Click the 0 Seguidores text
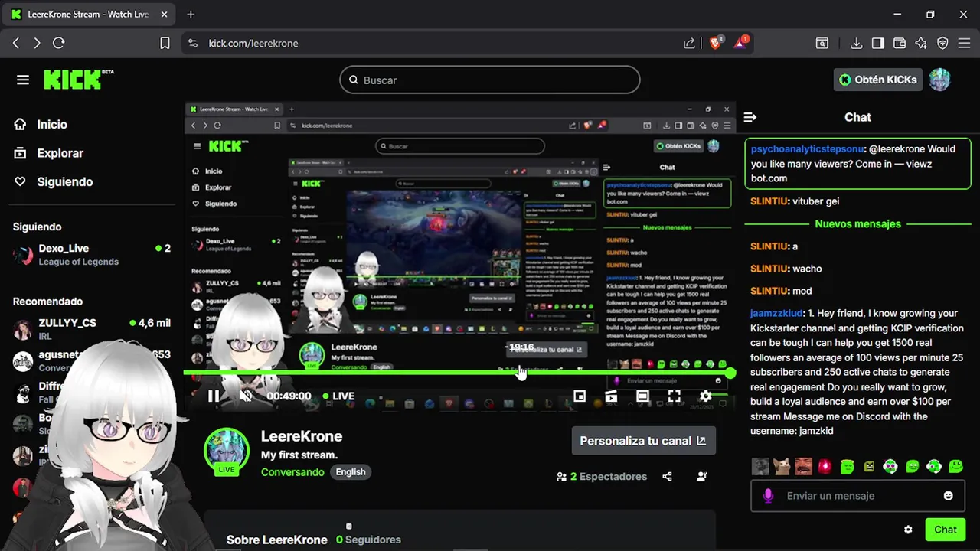Screen dimensions: 980x551 (x=368, y=540)
